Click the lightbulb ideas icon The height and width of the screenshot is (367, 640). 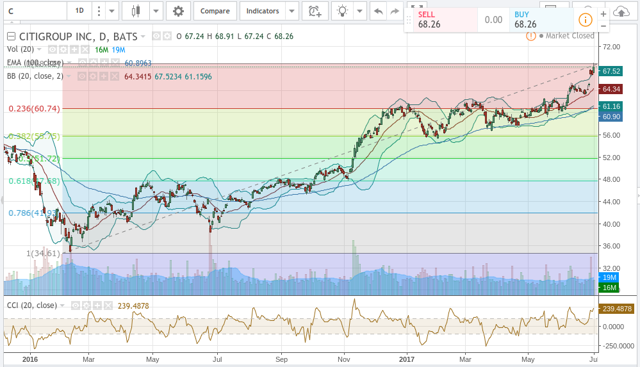click(342, 11)
